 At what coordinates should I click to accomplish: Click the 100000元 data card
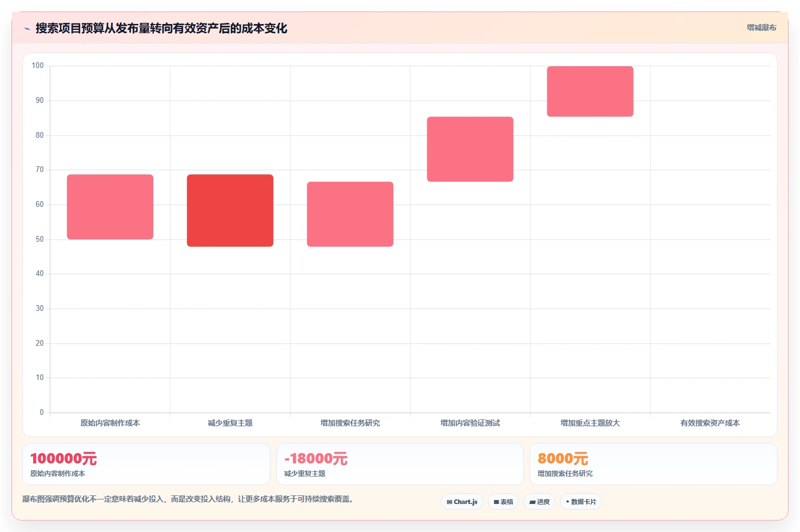tap(146, 464)
